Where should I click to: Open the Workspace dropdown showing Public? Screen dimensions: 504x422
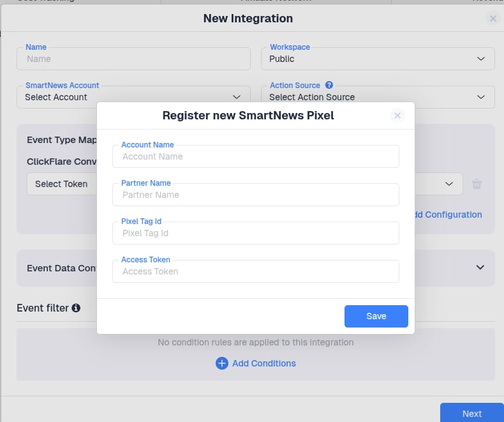[x=378, y=59]
